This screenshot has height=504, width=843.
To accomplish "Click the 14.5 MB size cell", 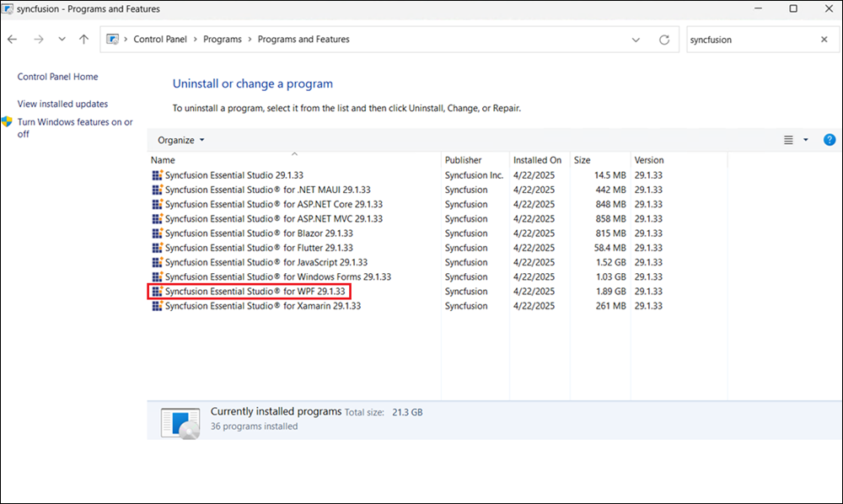I will 609,175.
